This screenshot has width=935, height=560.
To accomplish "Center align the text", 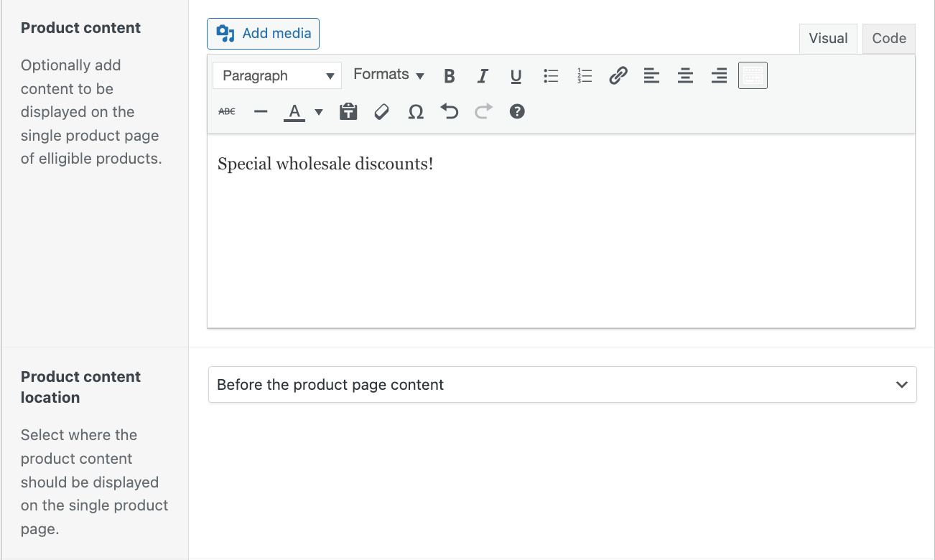I will pyautogui.click(x=685, y=75).
